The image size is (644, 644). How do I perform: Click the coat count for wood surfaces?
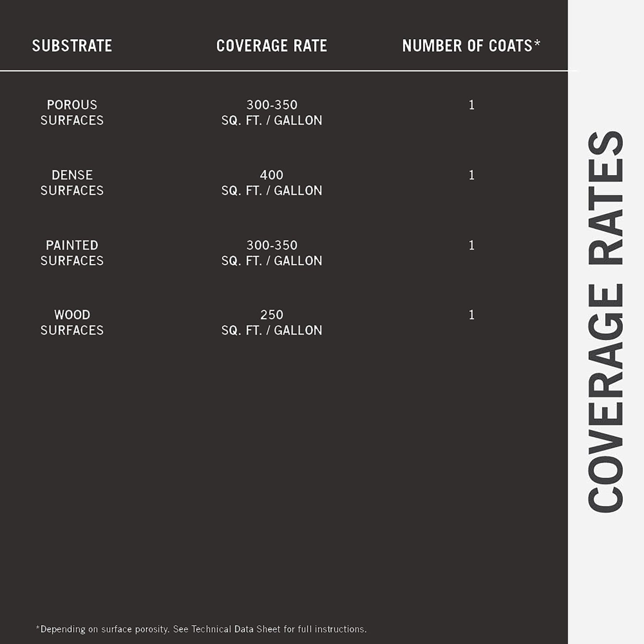472,315
